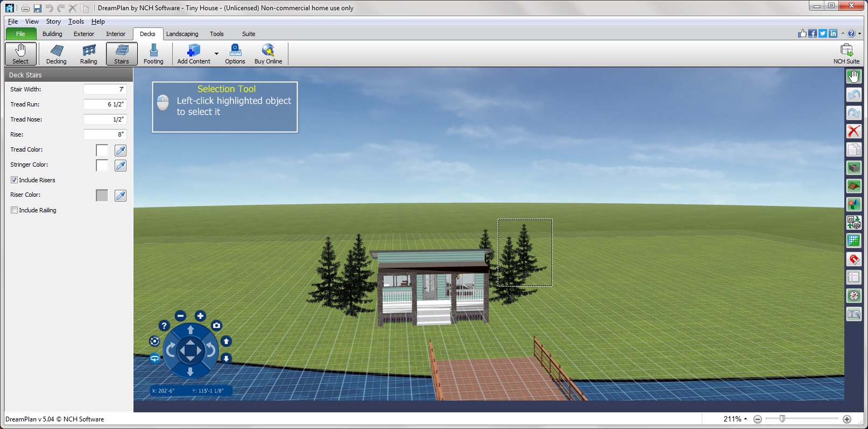Open the help dropdown arrow at top right
The width and height of the screenshot is (868, 429).
[859, 33]
